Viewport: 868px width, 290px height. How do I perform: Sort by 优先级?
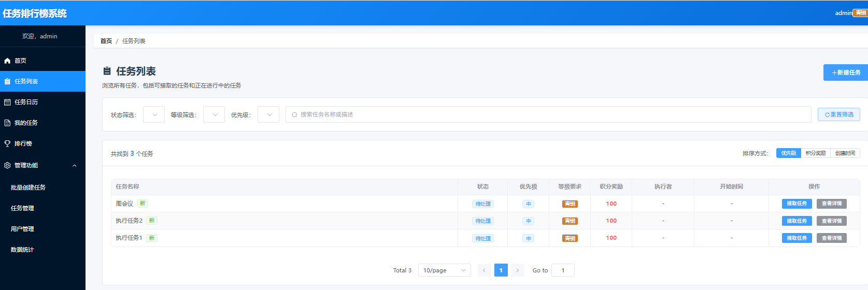[789, 153]
